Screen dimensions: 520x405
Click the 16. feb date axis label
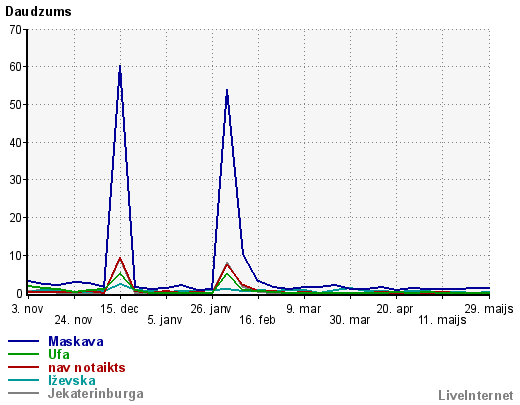click(257, 320)
